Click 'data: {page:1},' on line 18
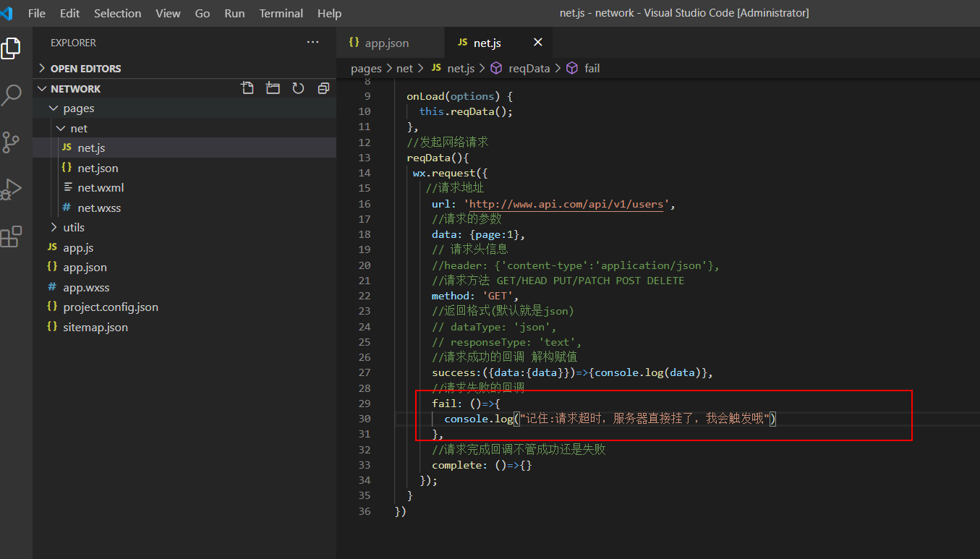 [478, 234]
